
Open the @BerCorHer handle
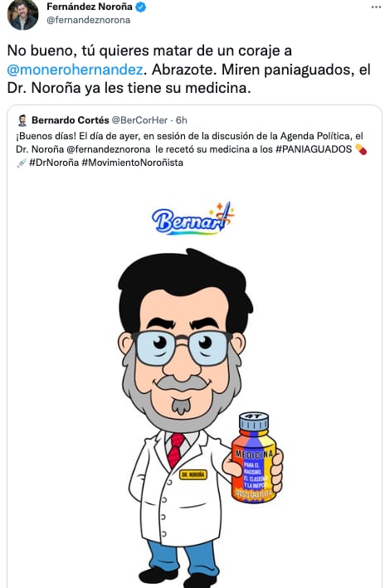pos(139,120)
